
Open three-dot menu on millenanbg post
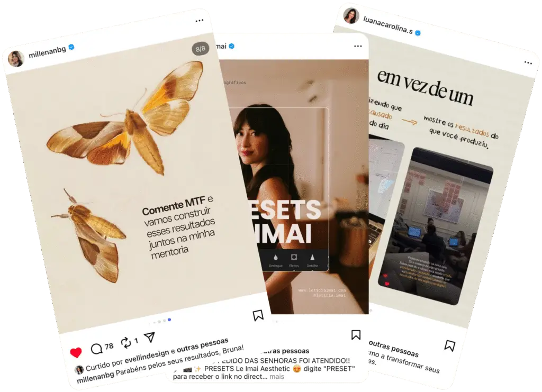200,21
